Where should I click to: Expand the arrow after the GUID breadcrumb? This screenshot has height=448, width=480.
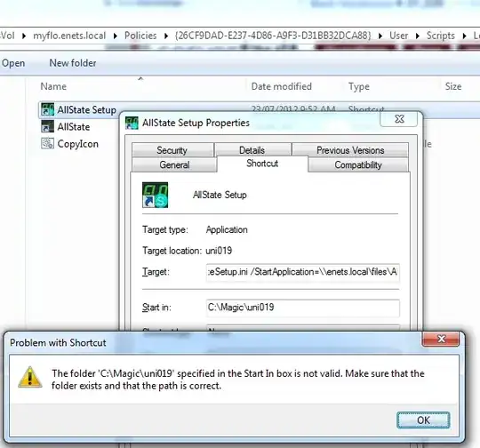pos(380,36)
